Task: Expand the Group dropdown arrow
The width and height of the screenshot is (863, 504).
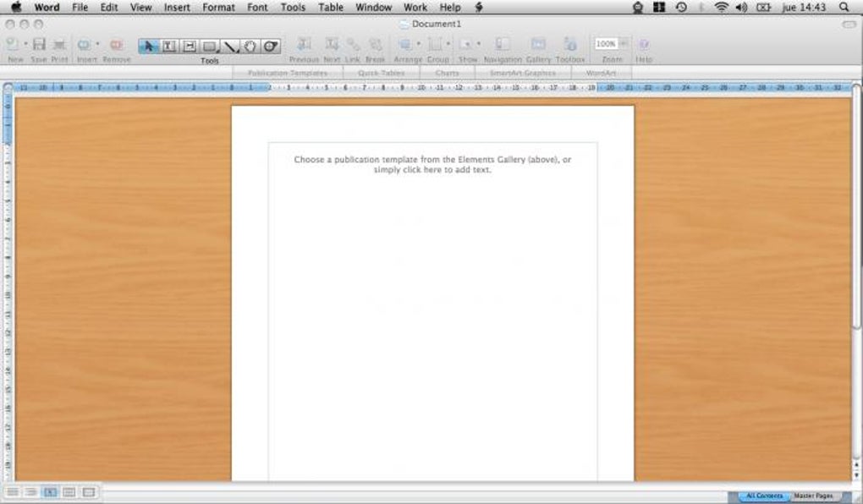Action: click(448, 44)
